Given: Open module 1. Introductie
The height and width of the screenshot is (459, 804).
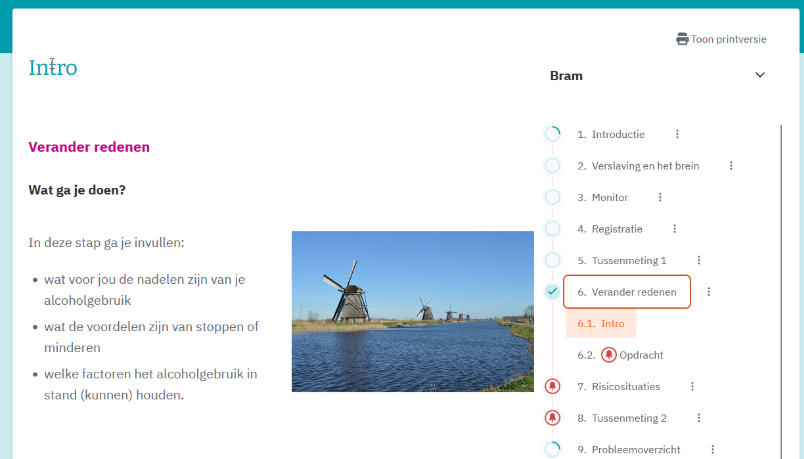Looking at the screenshot, I should coord(611,134).
